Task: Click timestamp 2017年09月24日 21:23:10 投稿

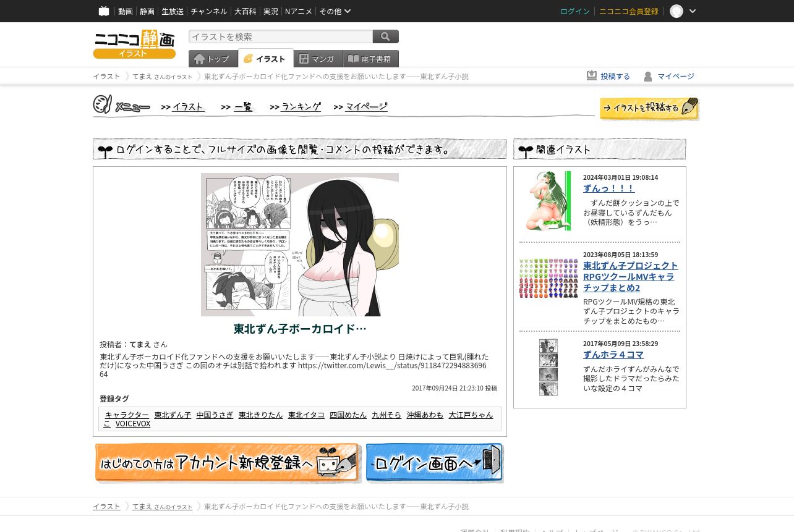Action: coord(455,388)
